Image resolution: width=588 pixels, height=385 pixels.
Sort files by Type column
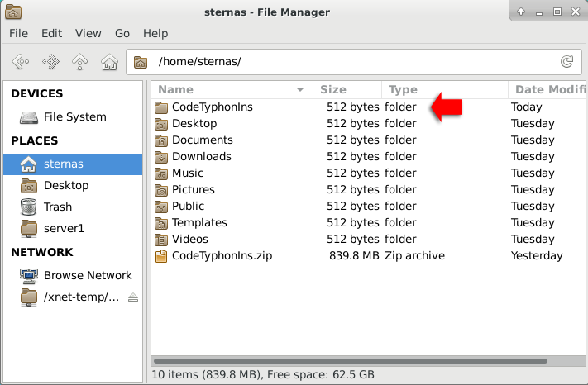coord(445,89)
